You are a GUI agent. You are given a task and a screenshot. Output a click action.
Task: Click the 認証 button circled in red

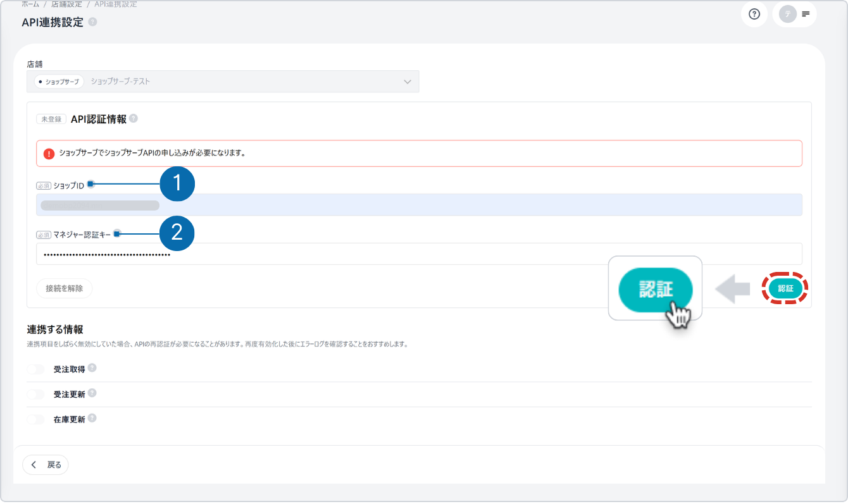click(785, 288)
